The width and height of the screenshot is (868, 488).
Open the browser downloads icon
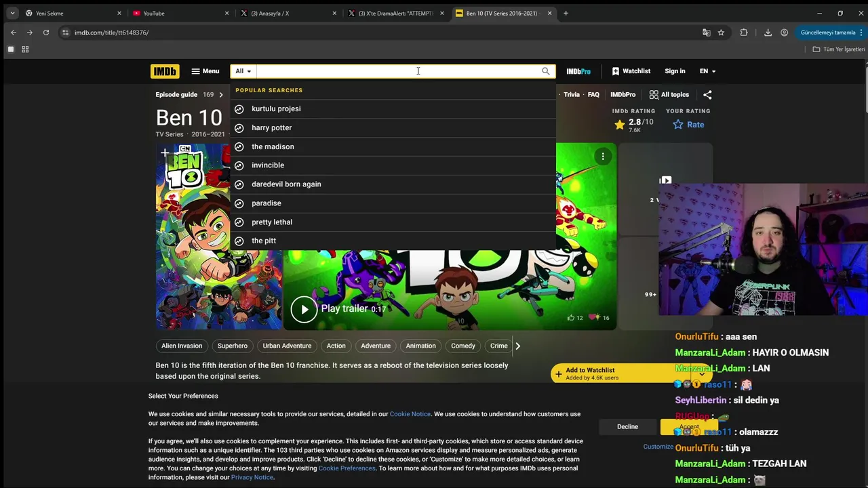[x=768, y=33]
